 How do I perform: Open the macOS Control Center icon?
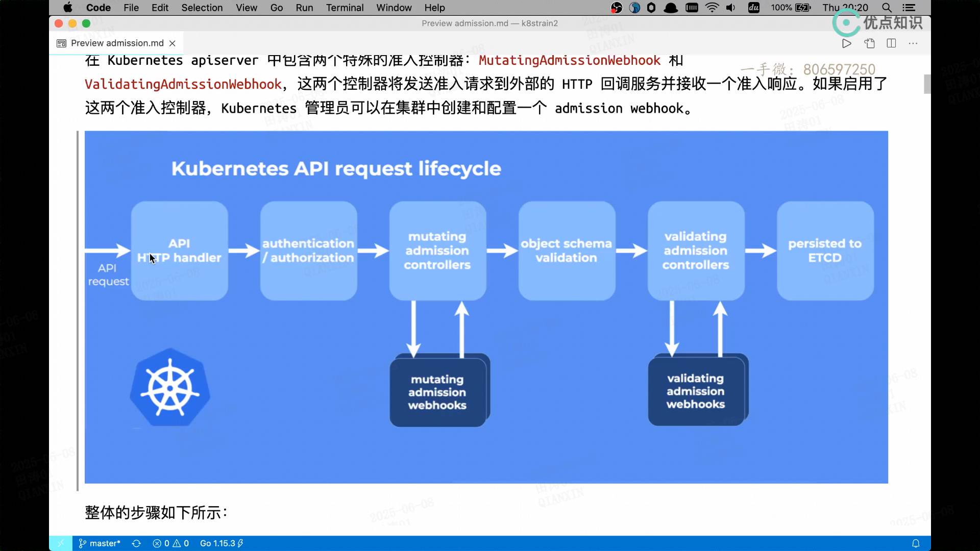click(909, 8)
